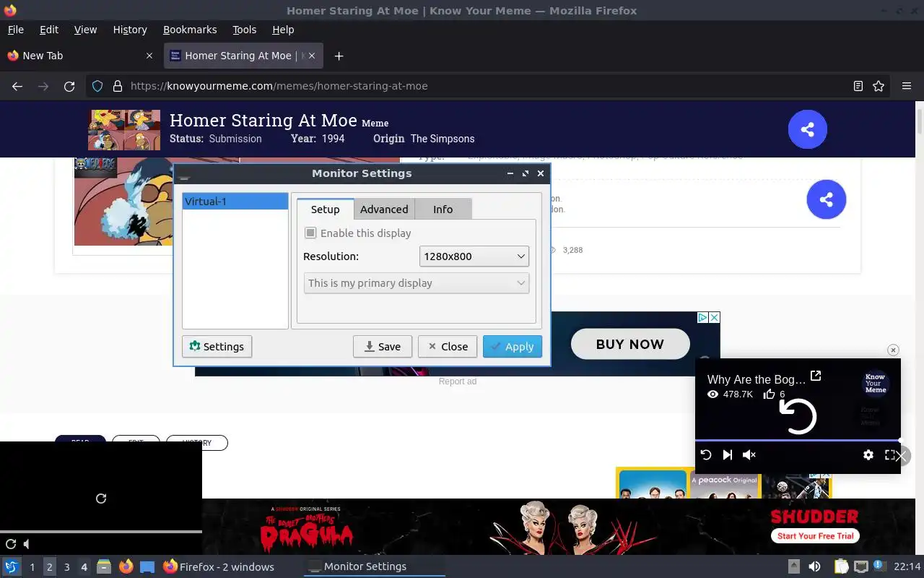
Task: Open the Tools menu in Firefox
Action: tap(244, 30)
